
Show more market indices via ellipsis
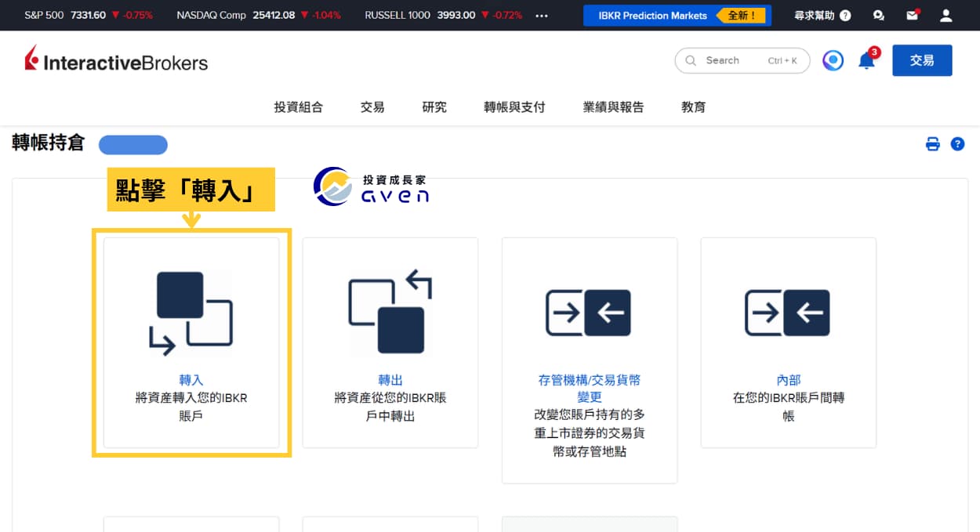click(542, 15)
